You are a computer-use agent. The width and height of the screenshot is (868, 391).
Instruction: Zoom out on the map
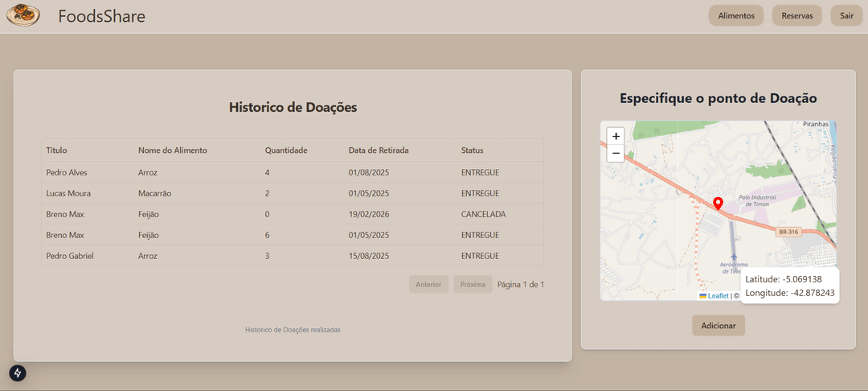click(x=616, y=153)
